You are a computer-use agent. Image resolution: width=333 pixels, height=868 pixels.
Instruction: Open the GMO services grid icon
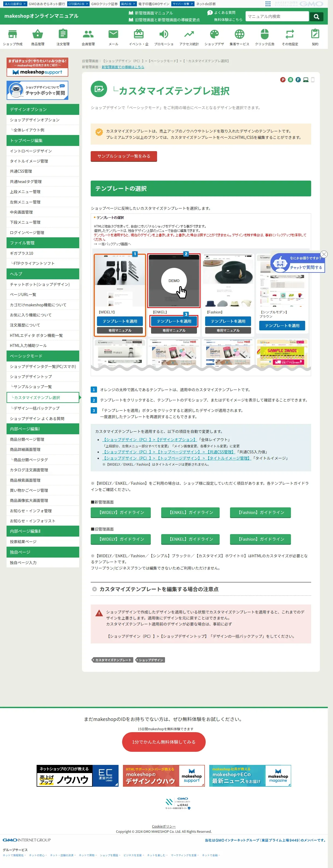pyautogui.click(x=268, y=4)
